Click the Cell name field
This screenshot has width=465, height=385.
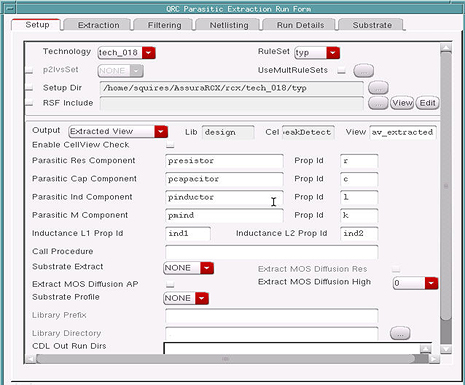308,132
